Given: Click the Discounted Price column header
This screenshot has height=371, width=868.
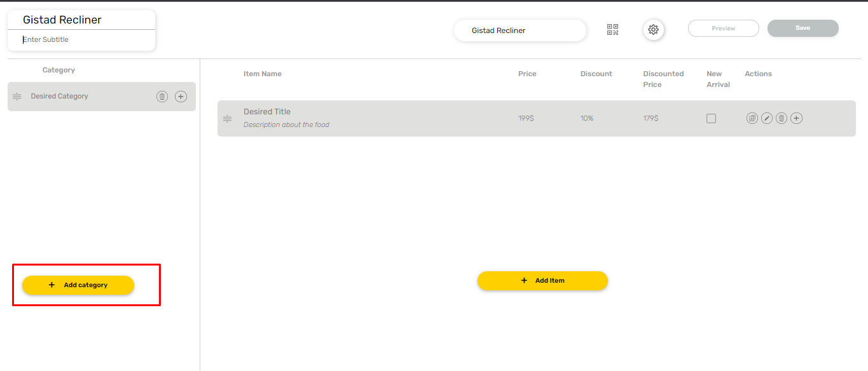Looking at the screenshot, I should click(x=663, y=79).
